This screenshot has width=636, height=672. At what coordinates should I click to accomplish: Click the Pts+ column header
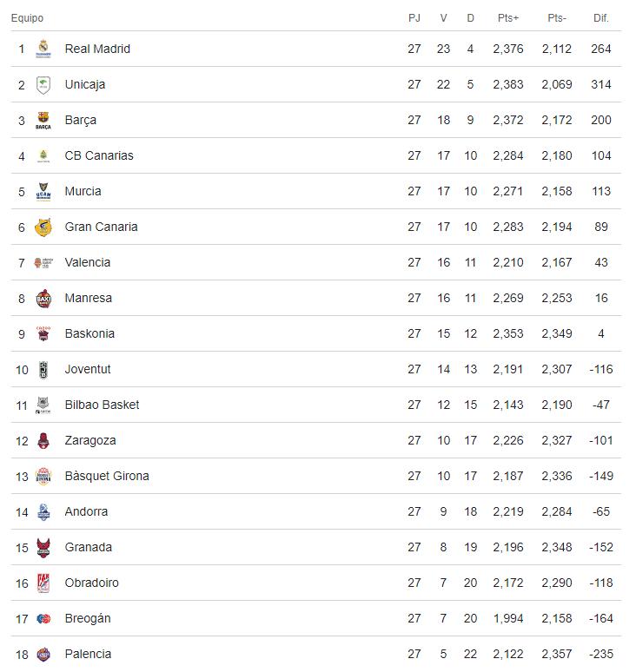(508, 18)
